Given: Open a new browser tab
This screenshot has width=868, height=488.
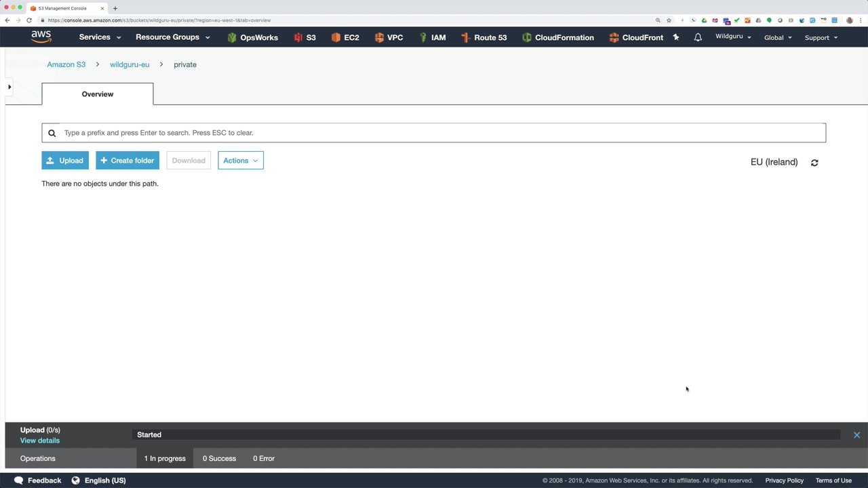Looking at the screenshot, I should coord(115,8).
